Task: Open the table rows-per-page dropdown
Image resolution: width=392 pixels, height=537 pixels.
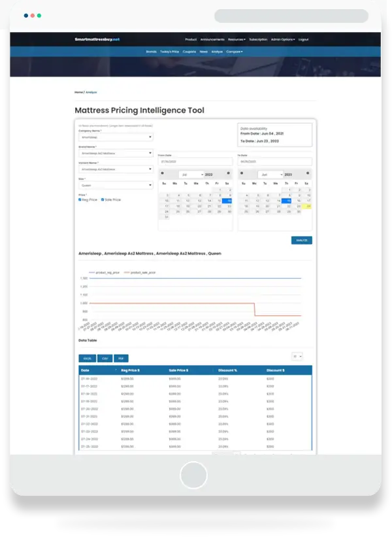Action: pyautogui.click(x=297, y=356)
